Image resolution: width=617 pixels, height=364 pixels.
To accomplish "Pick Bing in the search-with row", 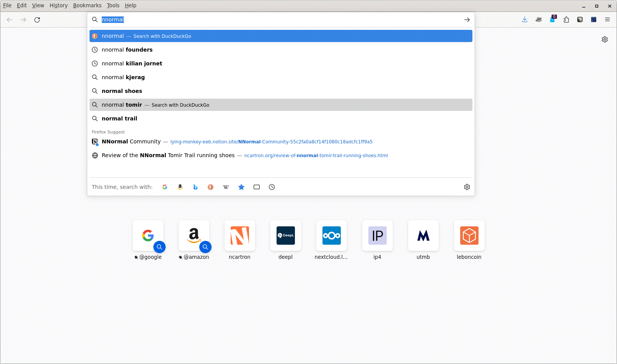I will click(195, 187).
